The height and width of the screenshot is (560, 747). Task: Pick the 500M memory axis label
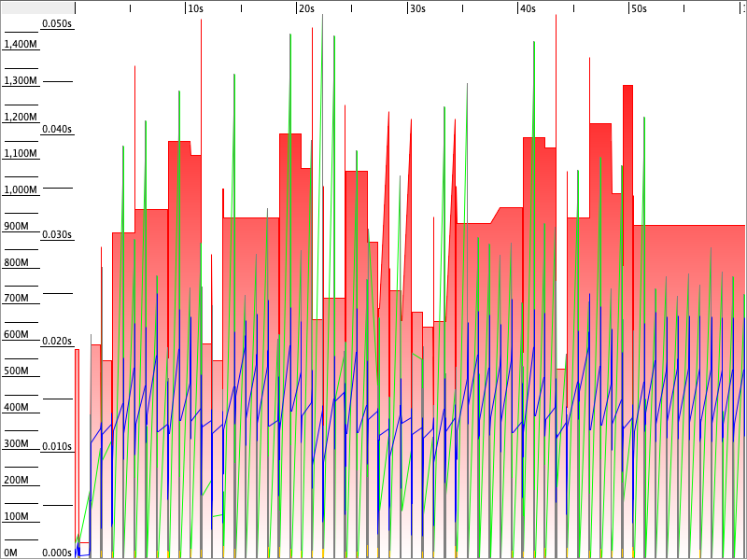point(16,371)
